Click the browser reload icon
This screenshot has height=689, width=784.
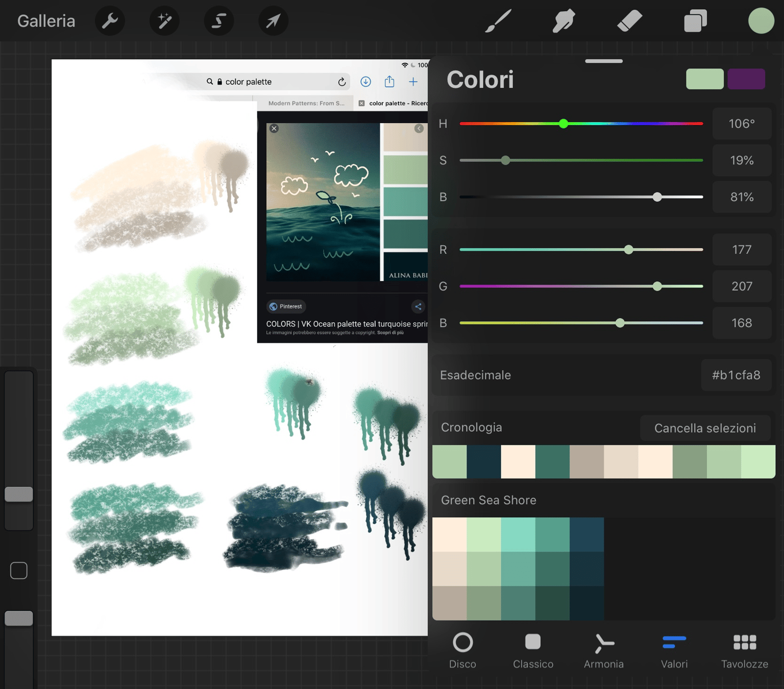[x=342, y=82]
